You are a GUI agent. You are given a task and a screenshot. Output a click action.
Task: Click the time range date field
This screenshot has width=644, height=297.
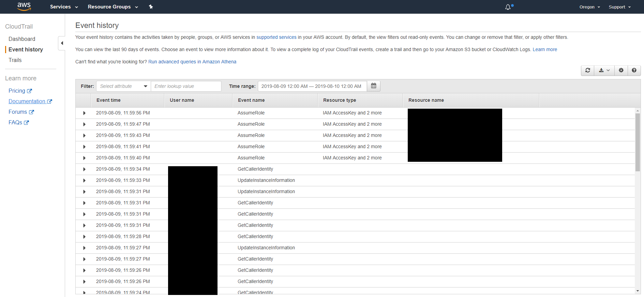[312, 86]
